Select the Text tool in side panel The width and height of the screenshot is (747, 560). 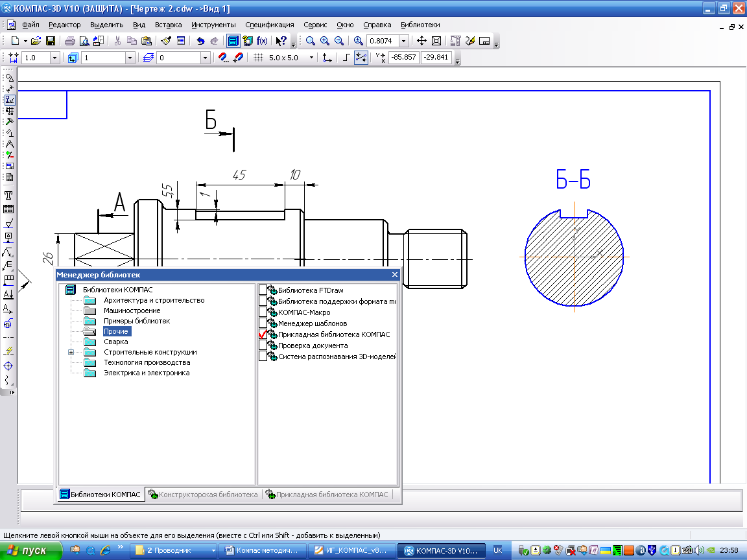click(x=9, y=195)
